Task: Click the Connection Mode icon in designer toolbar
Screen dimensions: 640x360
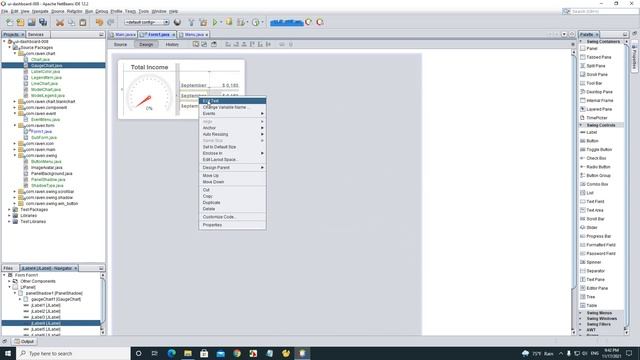Action: [x=204, y=44]
